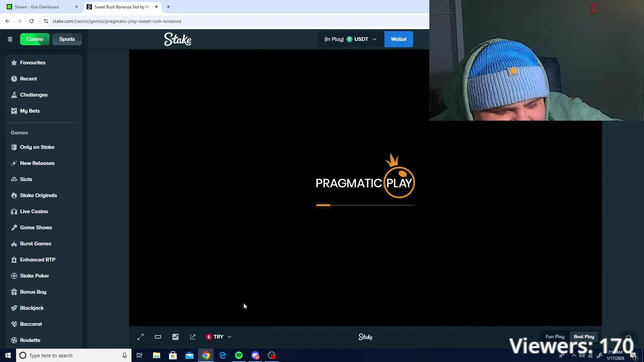Switch to Fun Play mode
Image resolution: width=644 pixels, height=362 pixels.
point(555,337)
